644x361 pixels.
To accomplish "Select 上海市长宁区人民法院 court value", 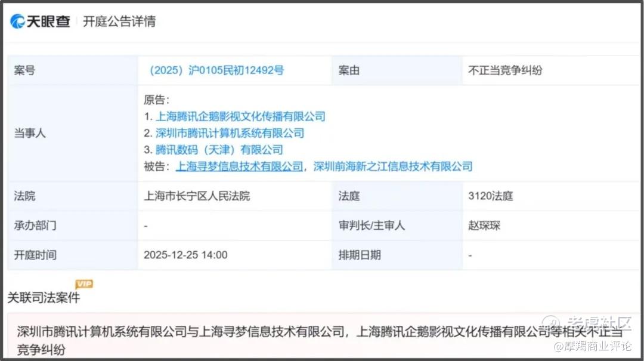I will click(x=197, y=196).
